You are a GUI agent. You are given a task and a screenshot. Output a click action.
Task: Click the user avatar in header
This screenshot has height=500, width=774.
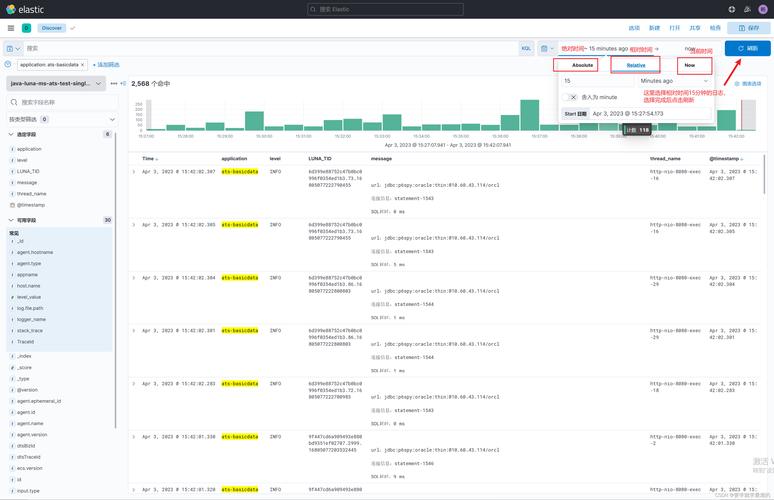762,9
